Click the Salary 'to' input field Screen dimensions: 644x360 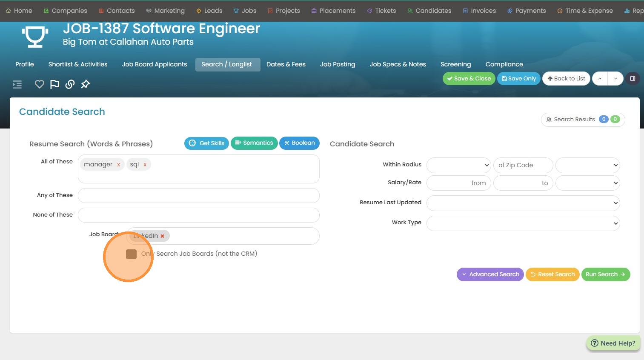523,183
